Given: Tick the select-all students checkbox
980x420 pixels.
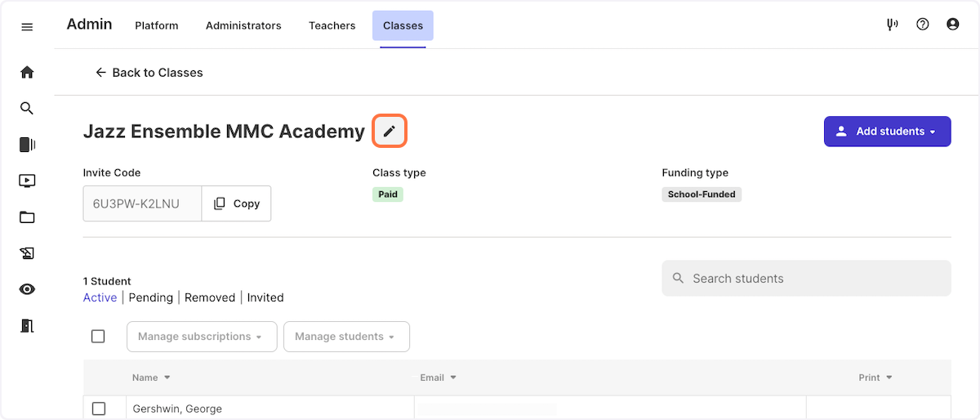Looking at the screenshot, I should click(98, 336).
